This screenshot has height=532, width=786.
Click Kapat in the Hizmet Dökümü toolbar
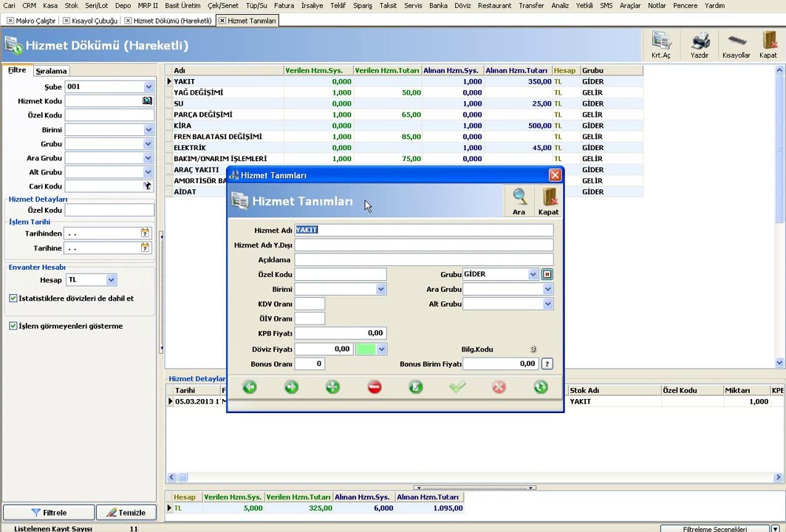768,45
